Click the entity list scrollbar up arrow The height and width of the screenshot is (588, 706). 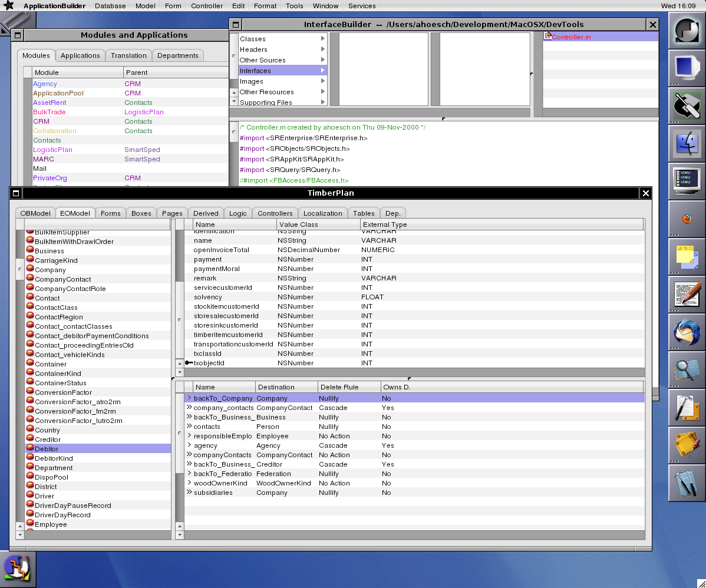coord(20,526)
